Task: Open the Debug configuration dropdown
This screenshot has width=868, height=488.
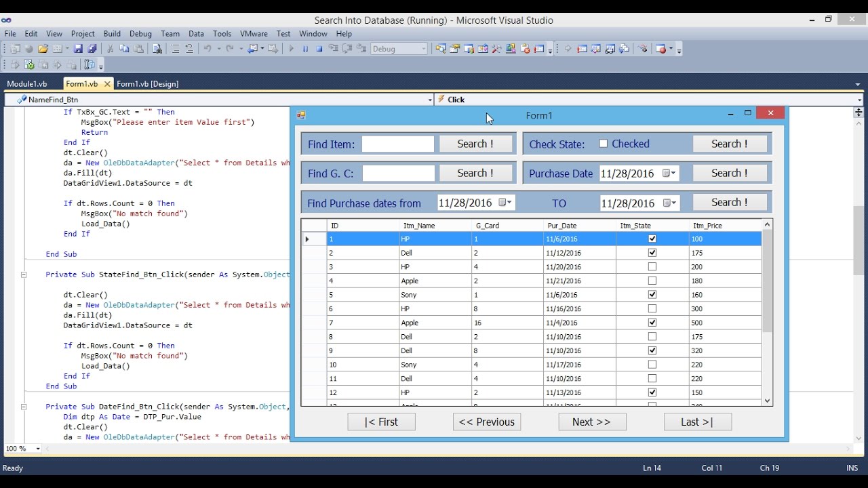Action: click(x=424, y=49)
